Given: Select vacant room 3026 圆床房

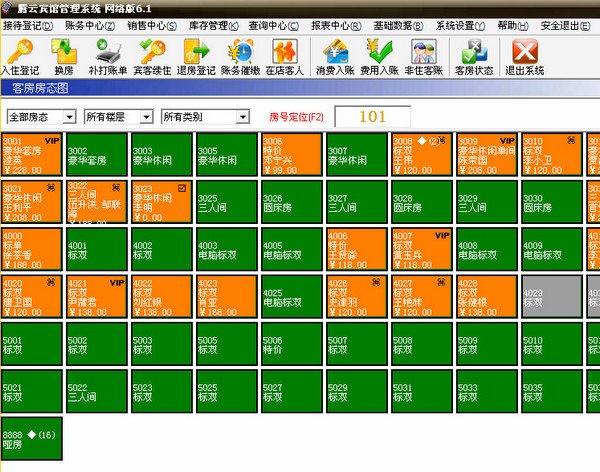Looking at the screenshot, I should coord(292,202).
